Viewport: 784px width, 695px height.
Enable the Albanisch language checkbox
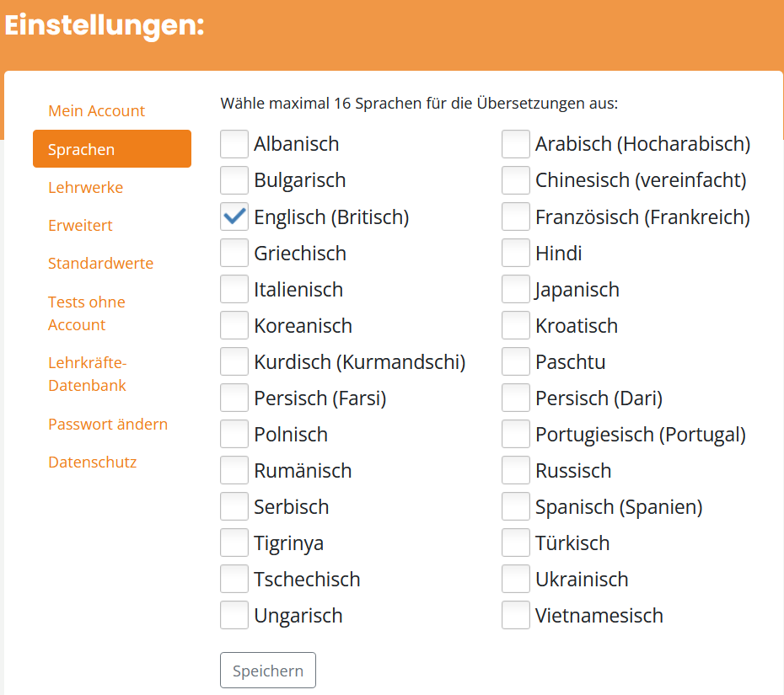click(x=234, y=144)
